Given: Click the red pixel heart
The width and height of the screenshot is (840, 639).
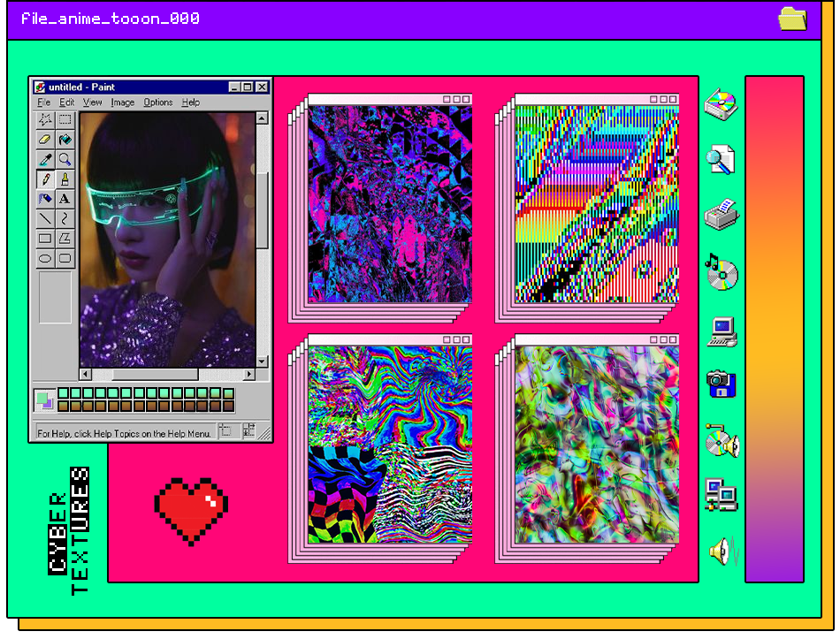Looking at the screenshot, I should (191, 512).
